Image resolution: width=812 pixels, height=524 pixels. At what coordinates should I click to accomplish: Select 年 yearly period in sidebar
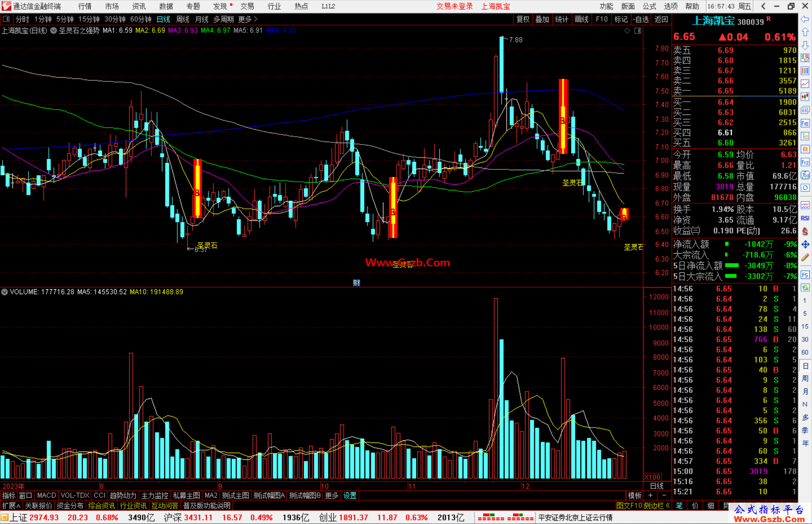pos(805,443)
